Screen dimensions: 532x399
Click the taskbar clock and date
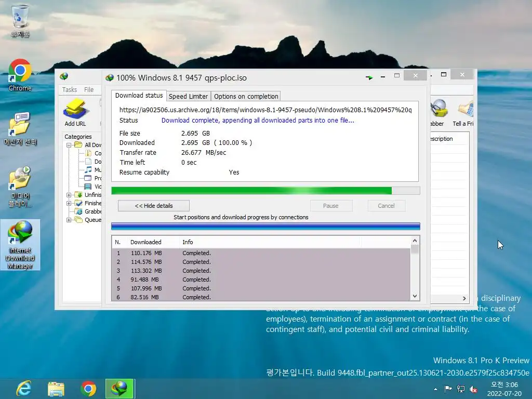pyautogui.click(x=504, y=389)
